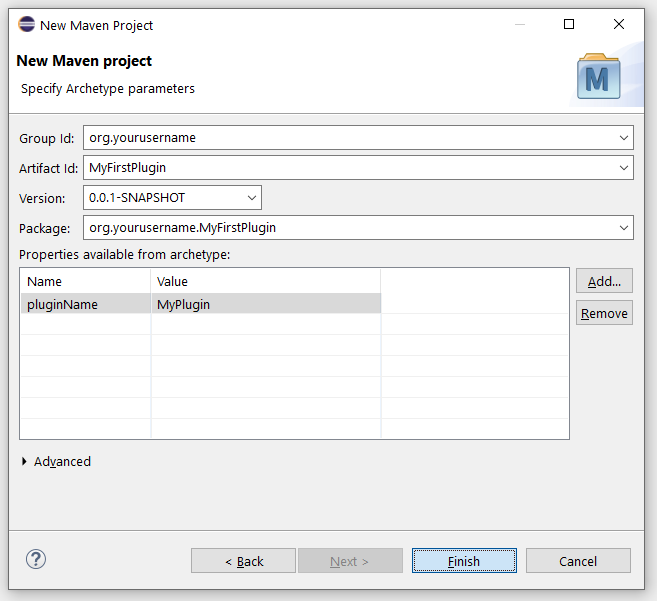The width and height of the screenshot is (657, 601).
Task: Go back with the Back button
Action: coord(243,561)
